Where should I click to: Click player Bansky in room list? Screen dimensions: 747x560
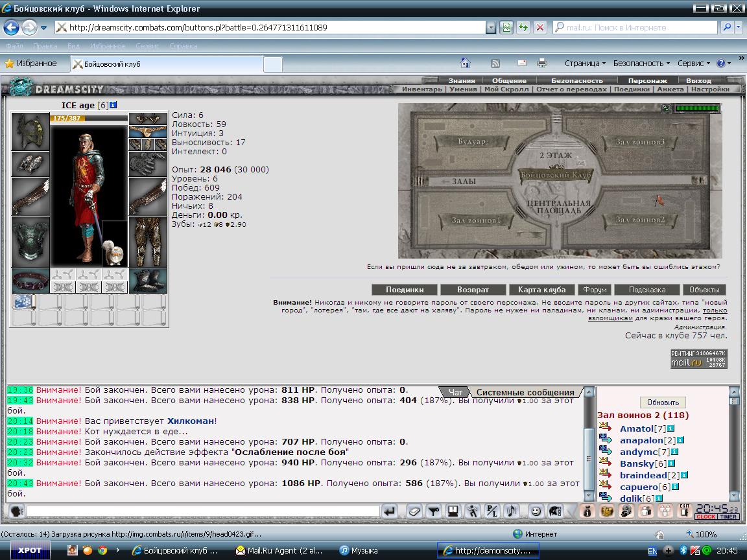(637, 463)
